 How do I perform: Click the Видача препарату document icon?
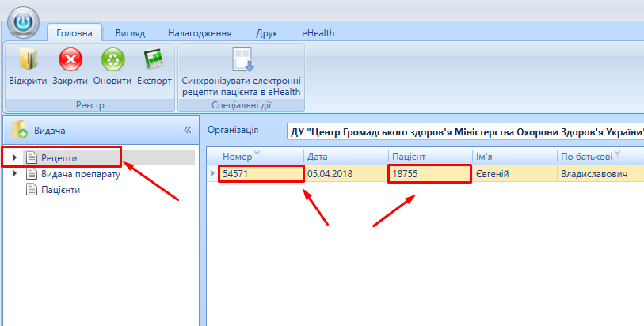(32, 173)
